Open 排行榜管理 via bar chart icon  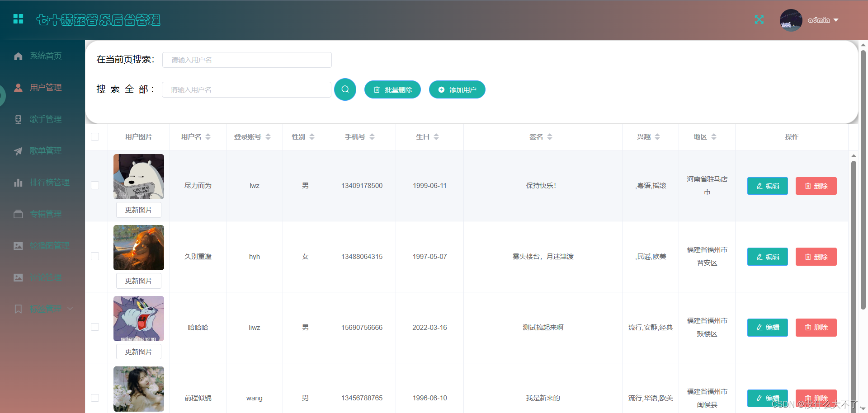18,182
